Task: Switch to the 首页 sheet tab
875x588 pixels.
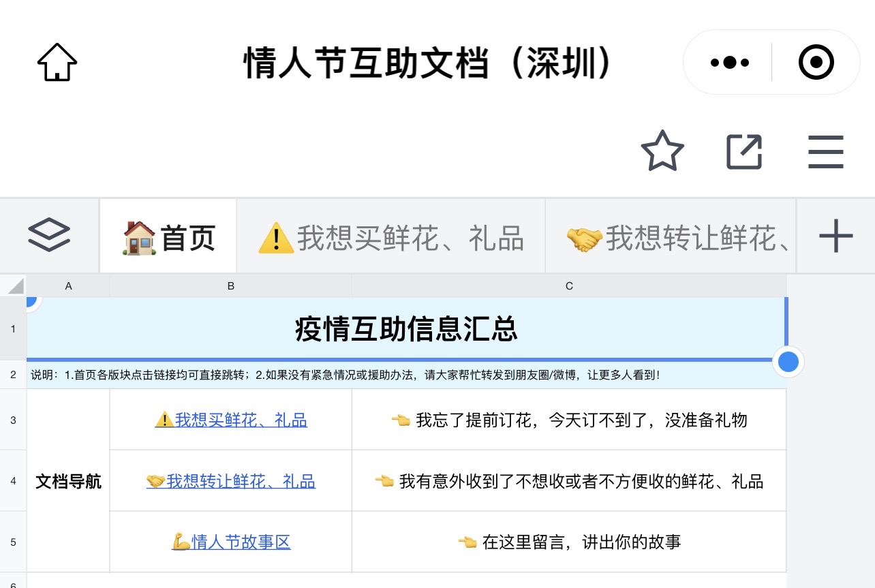Action: pyautogui.click(x=169, y=238)
